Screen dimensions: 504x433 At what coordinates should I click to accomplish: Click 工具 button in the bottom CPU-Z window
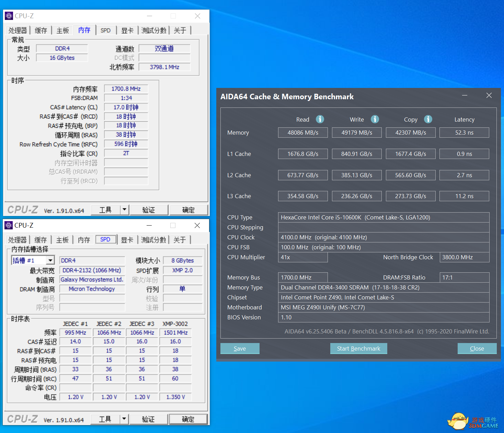(105, 419)
